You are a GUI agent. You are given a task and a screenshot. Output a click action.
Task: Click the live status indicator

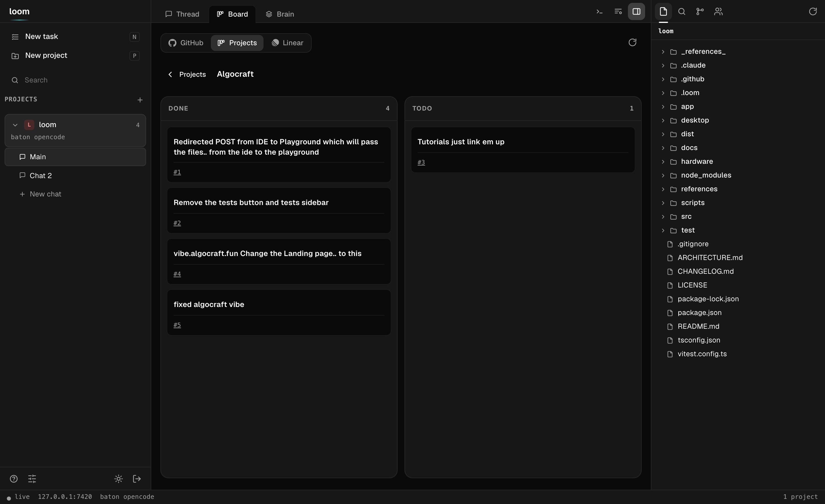click(x=18, y=497)
